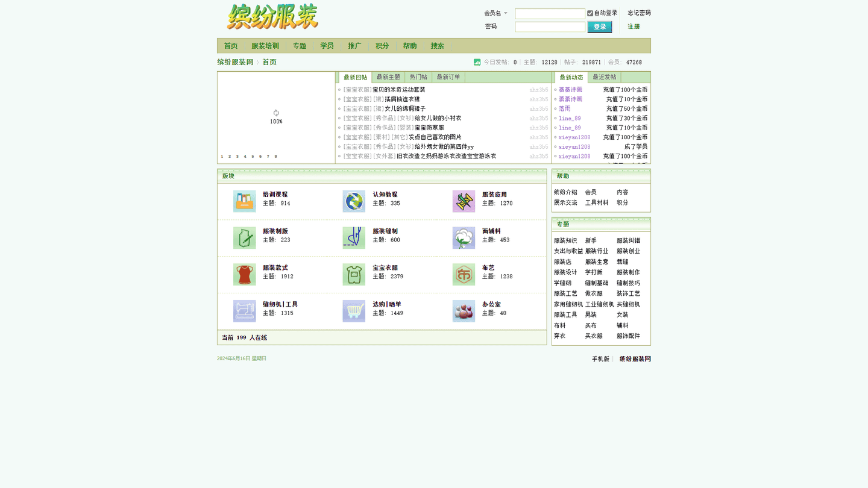
Task: Open post 宝贝的米奇运动套装
Action: click(x=399, y=90)
